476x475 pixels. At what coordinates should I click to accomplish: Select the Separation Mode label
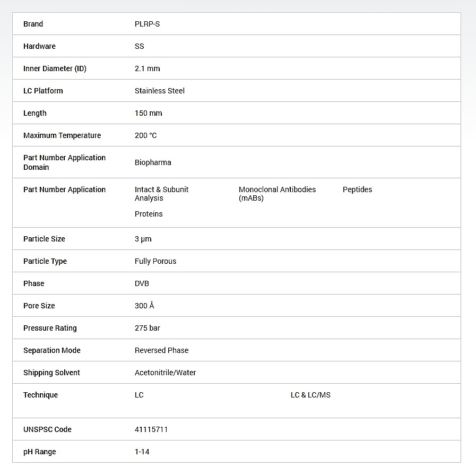click(52, 350)
